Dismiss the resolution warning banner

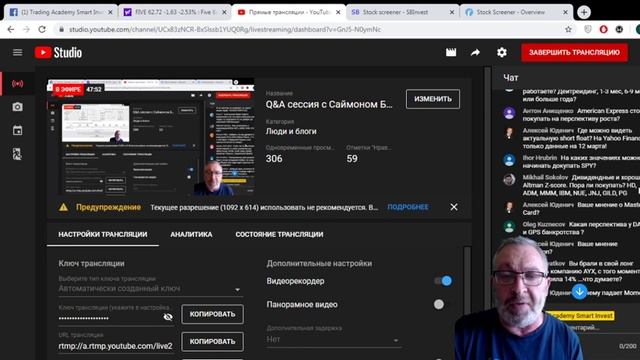tap(454, 207)
